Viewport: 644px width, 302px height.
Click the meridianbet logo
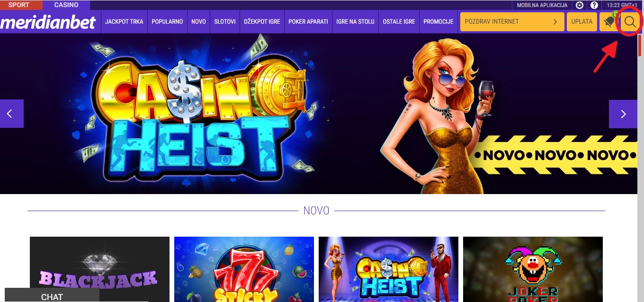tap(48, 22)
